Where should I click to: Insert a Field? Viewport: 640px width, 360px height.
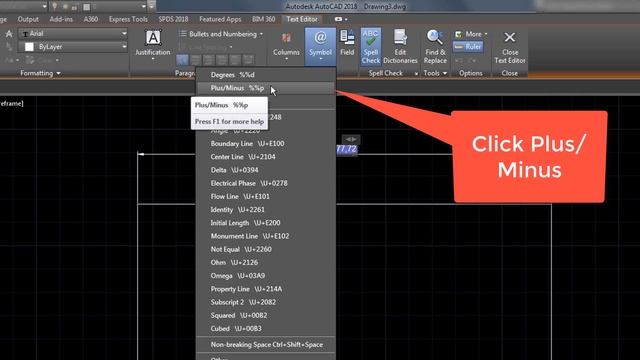[x=347, y=43]
